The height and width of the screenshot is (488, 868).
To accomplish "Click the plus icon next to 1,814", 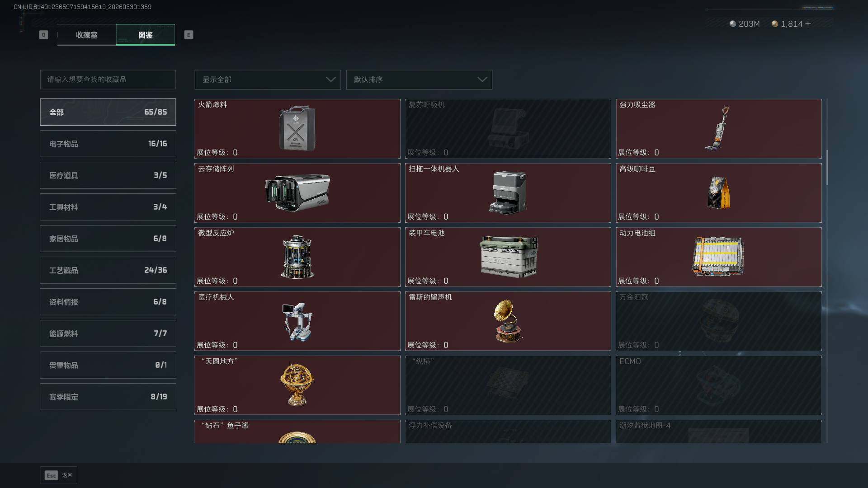I will tap(808, 23).
